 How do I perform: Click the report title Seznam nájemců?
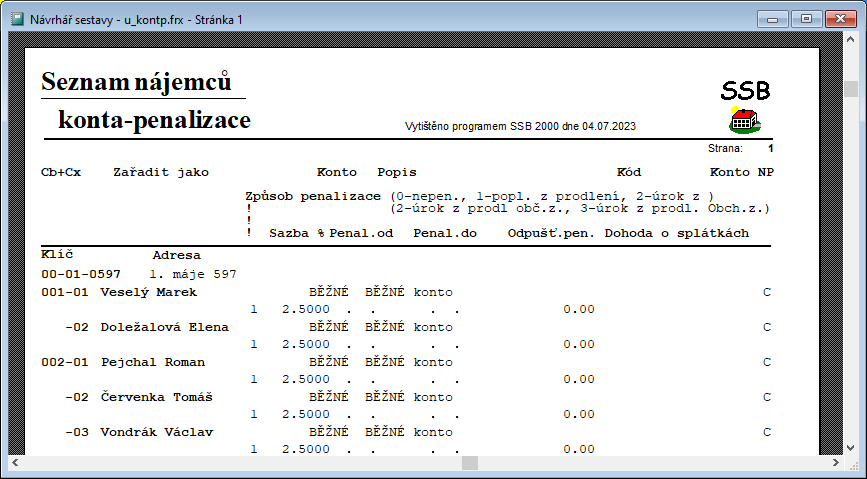coord(137,82)
